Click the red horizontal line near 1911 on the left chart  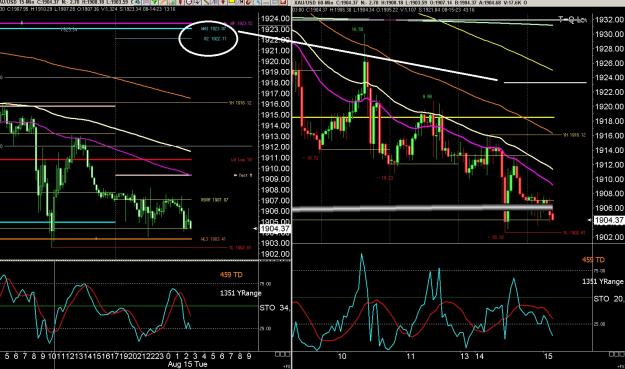coord(96,159)
